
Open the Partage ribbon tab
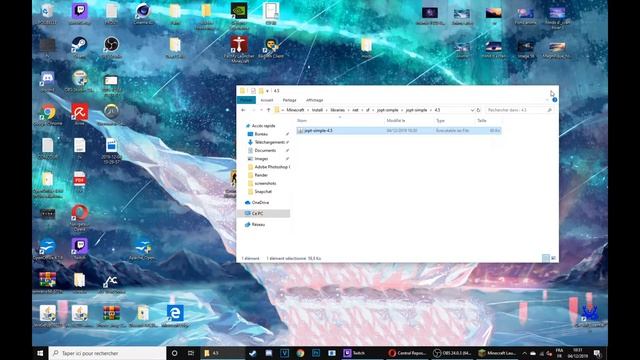(289, 100)
